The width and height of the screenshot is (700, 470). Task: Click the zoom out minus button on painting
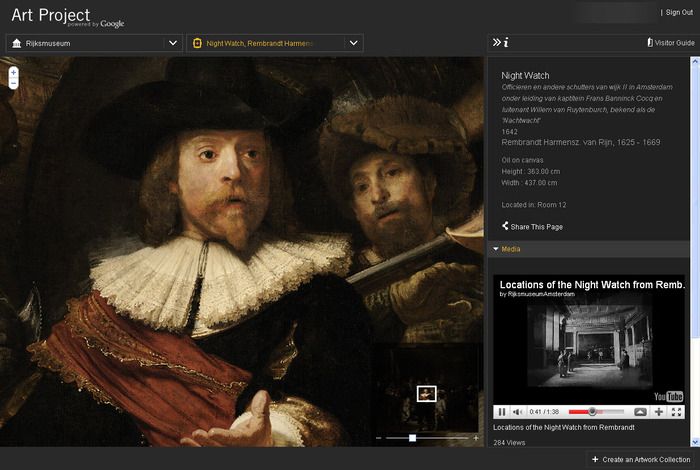[13, 84]
